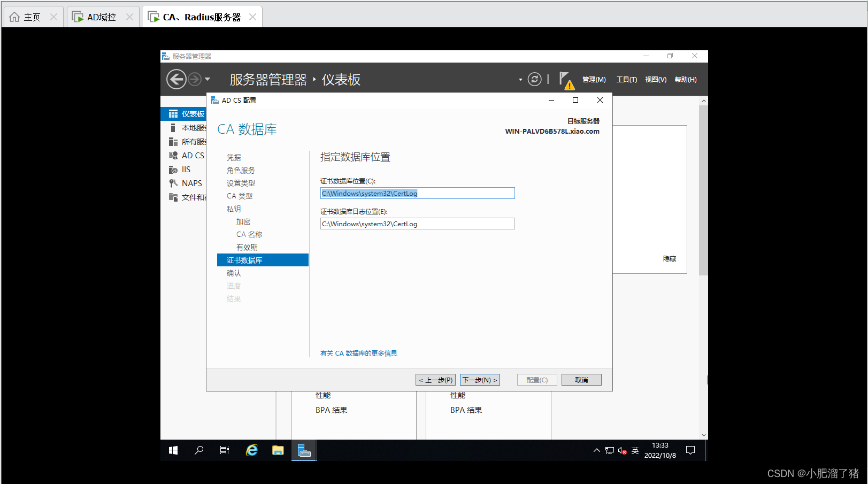Click the 证书数据库日志位置 input field
This screenshot has width=868, height=484.
click(417, 224)
